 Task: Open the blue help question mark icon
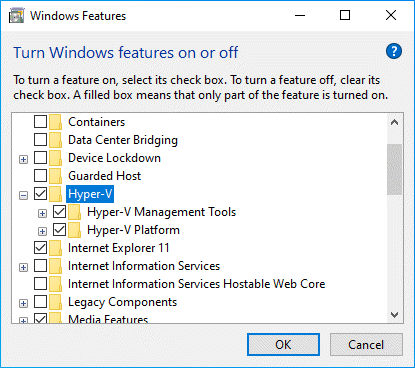click(394, 51)
